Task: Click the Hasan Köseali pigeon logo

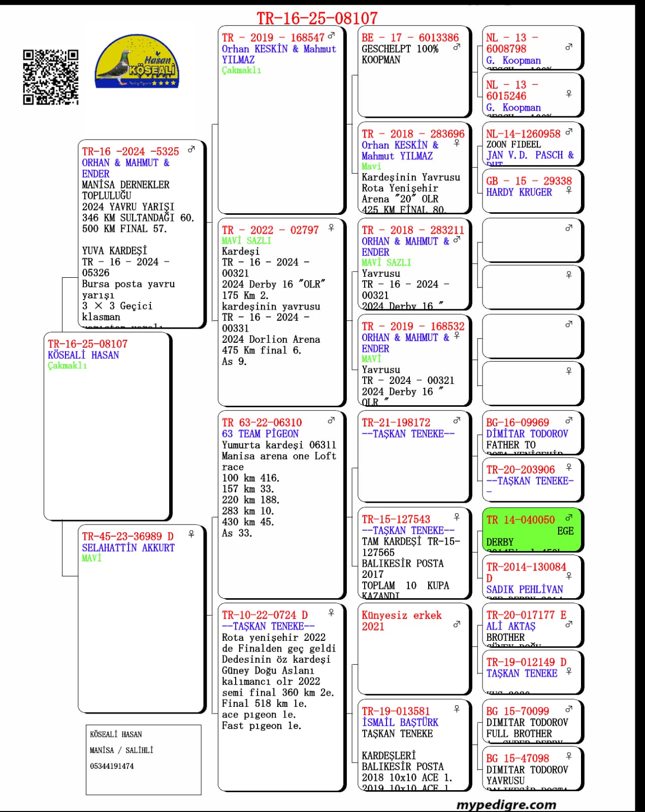Action: click(137, 62)
